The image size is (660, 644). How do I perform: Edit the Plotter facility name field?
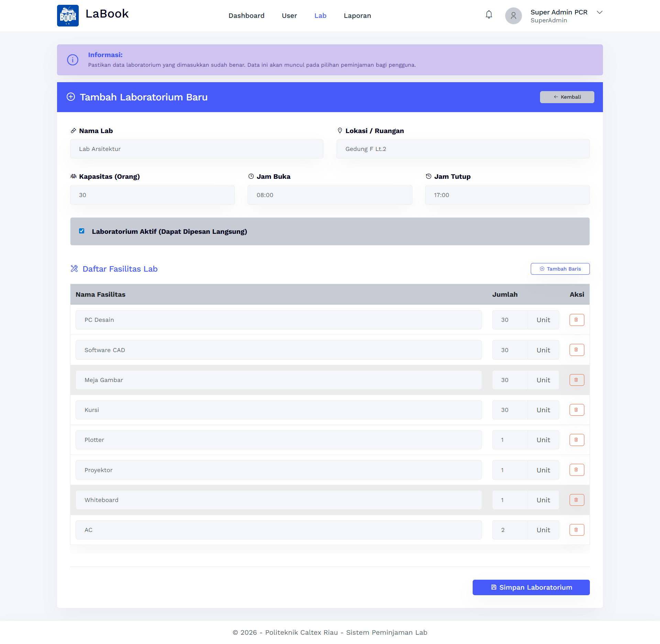[x=278, y=440]
